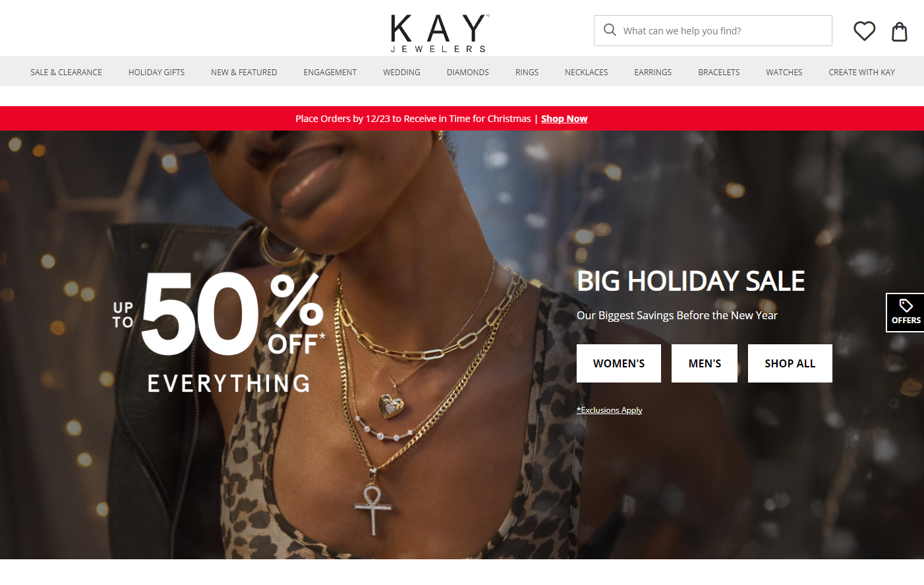Open the shopping bag icon

900,31
